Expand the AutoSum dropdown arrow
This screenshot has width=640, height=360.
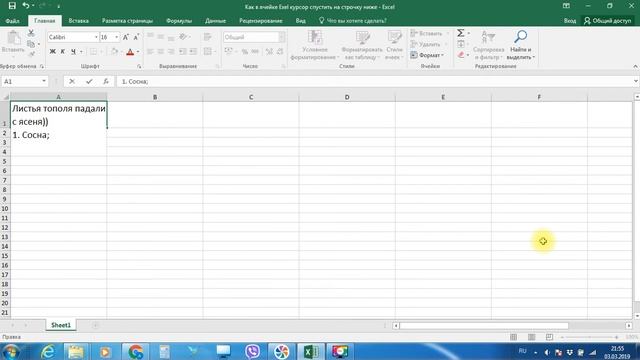468,33
